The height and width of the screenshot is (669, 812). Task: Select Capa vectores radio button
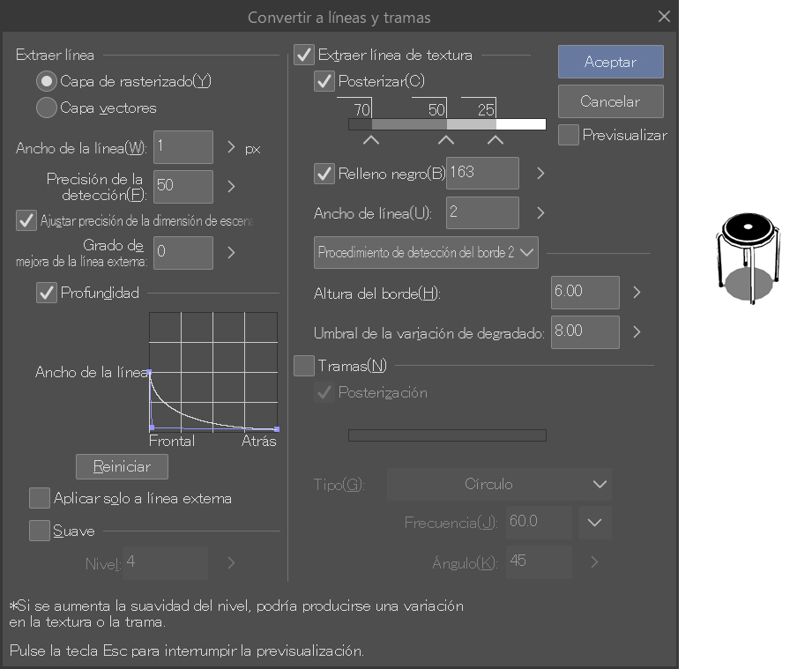47,108
